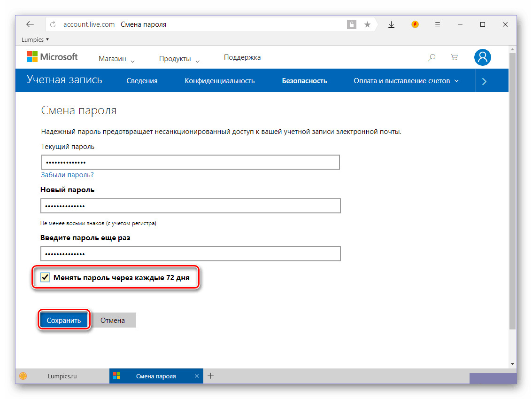The width and height of the screenshot is (532, 399).
Task: Bookmark page with star icon
Action: (x=367, y=24)
